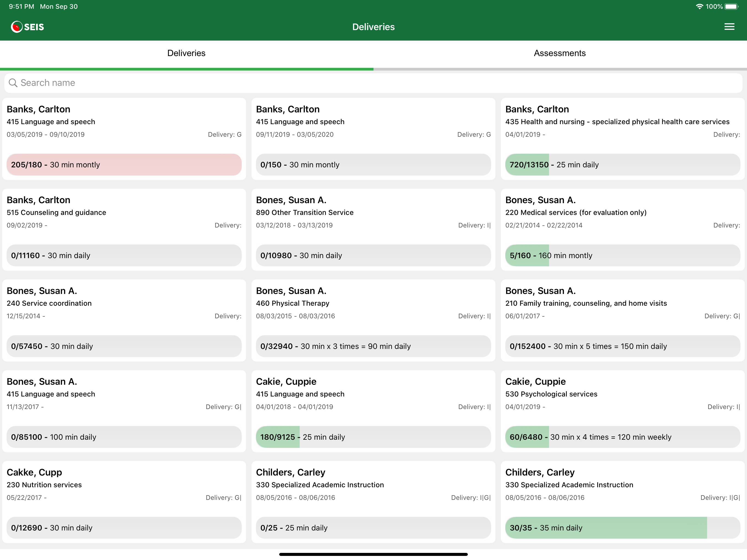Open Bones, Susan A. 220 Medical services card
Image resolution: width=747 pixels, height=560 pixels.
[622, 230]
